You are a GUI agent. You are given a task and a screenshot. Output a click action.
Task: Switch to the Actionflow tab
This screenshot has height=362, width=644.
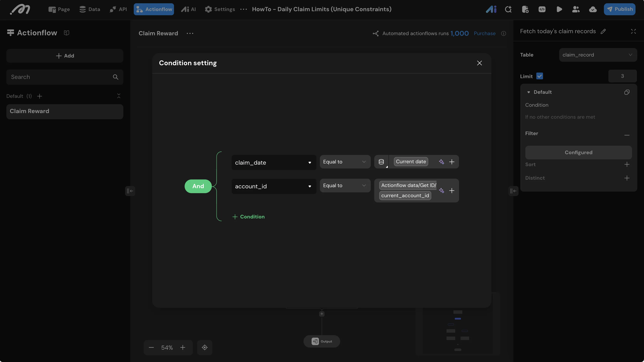(154, 9)
